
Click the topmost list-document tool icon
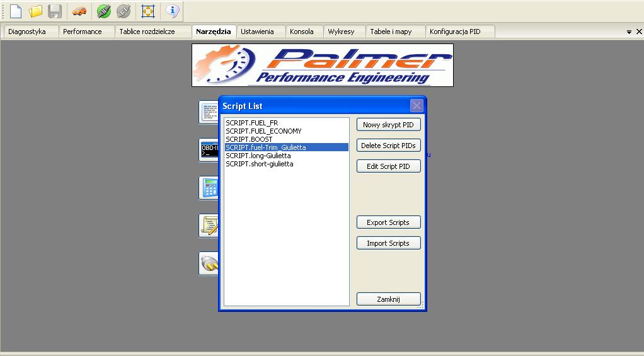(x=209, y=112)
